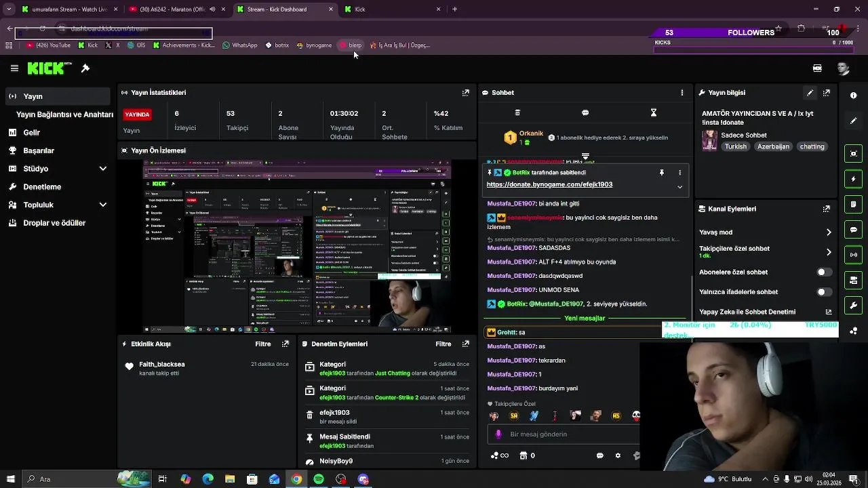Click the info icon in right sidebar

pos(854,96)
